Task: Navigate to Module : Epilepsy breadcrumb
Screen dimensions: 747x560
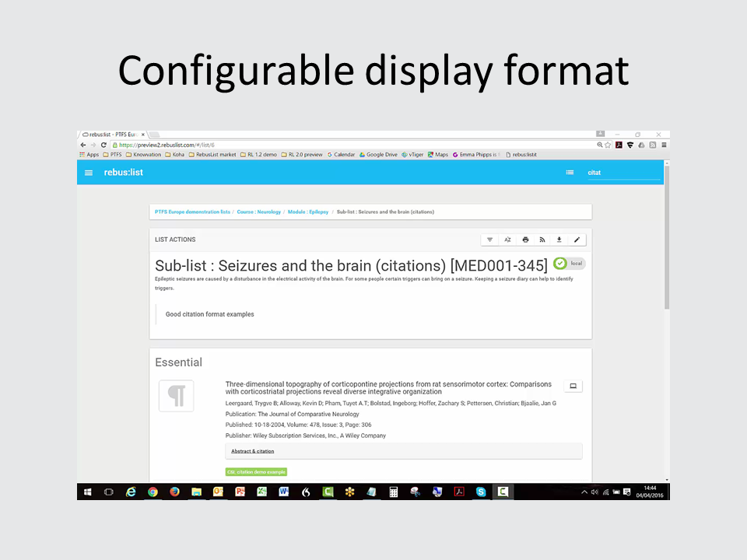Action: tap(307, 212)
